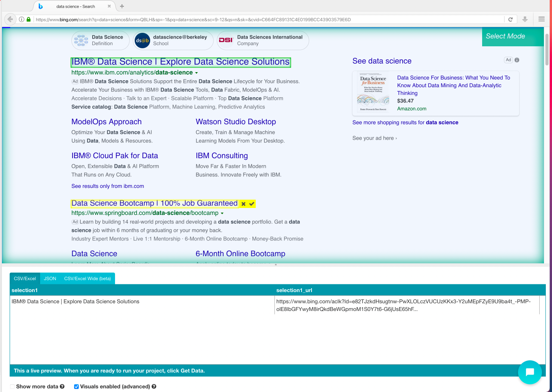Open the 6-Month Online Bootcamp link
This screenshot has height=392, width=552.
click(x=240, y=254)
